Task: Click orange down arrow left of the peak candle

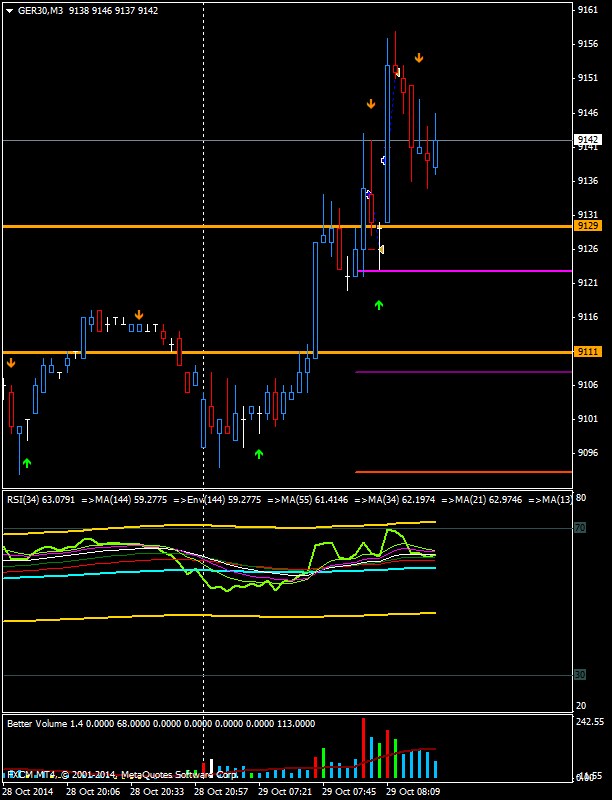Action: pos(371,103)
